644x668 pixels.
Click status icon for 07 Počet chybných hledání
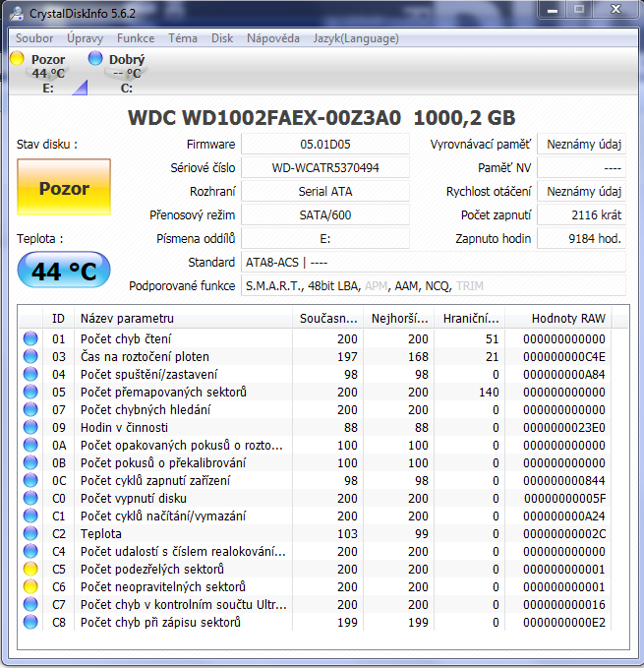30,409
